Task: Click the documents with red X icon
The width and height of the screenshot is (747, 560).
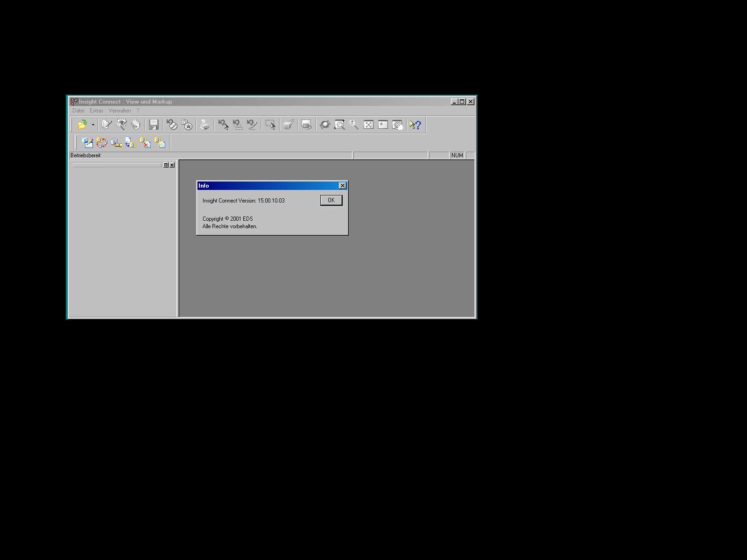Action: [x=145, y=142]
